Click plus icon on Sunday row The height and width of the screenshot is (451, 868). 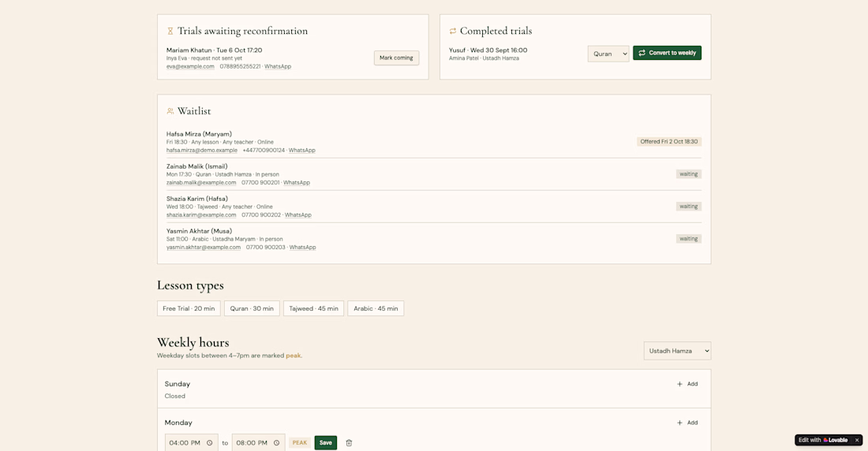[x=679, y=384]
